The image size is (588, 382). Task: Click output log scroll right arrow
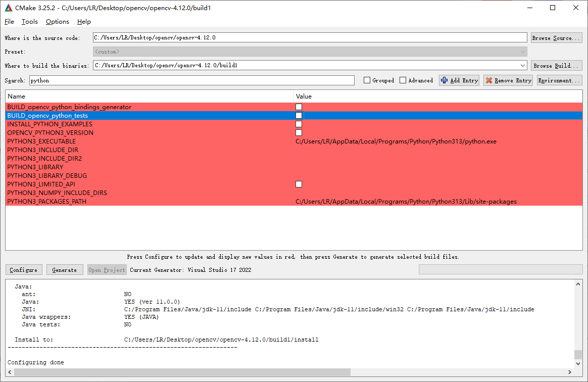[570, 372]
